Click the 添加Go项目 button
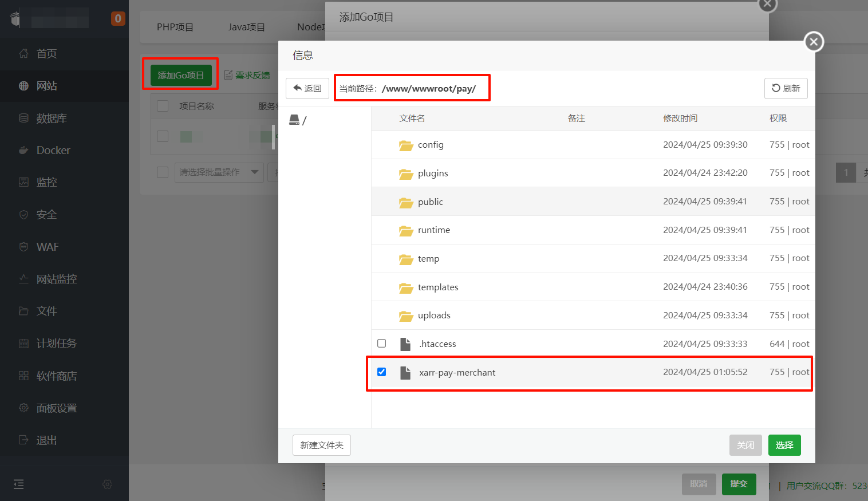The width and height of the screenshot is (868, 501). pyautogui.click(x=180, y=74)
